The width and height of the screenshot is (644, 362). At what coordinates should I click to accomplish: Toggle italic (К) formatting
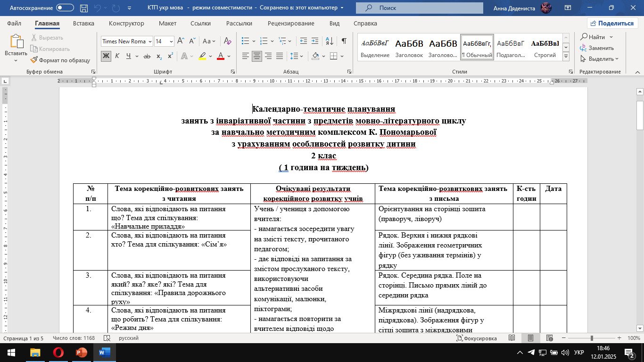coord(116,56)
